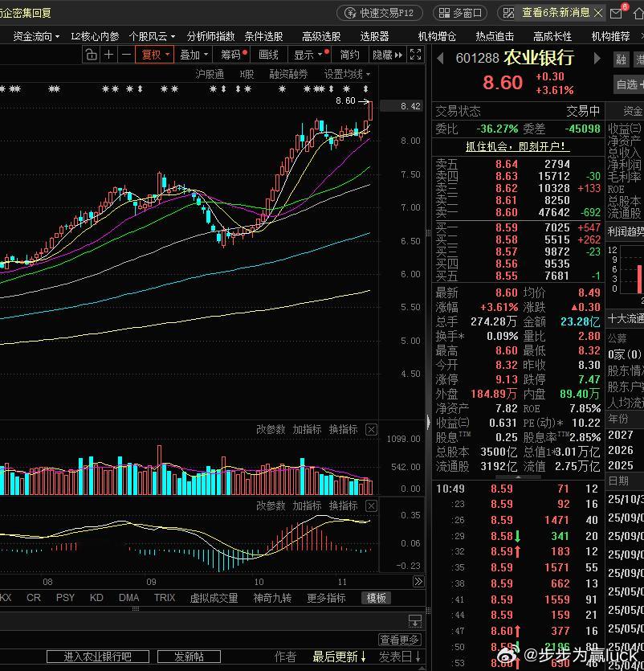Select the DMA indicator tab
The height and width of the screenshot is (671, 644).
tap(128, 597)
